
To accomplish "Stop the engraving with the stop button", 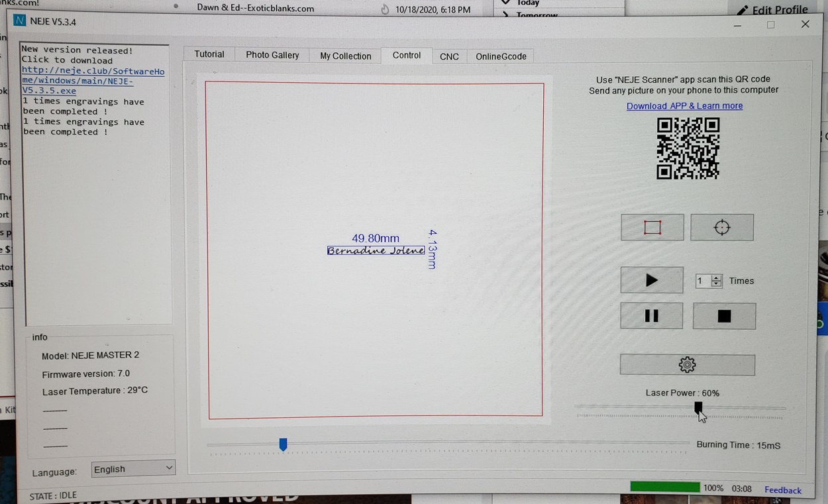I will (724, 317).
